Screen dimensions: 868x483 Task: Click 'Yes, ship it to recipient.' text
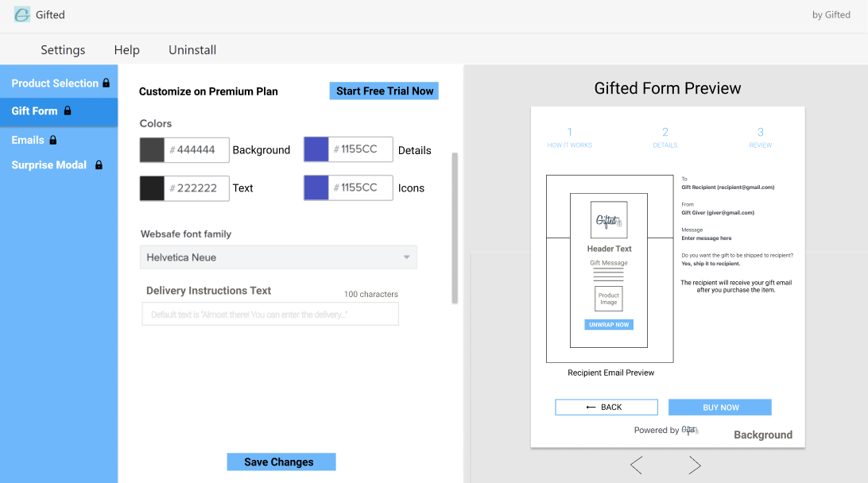[711, 264]
